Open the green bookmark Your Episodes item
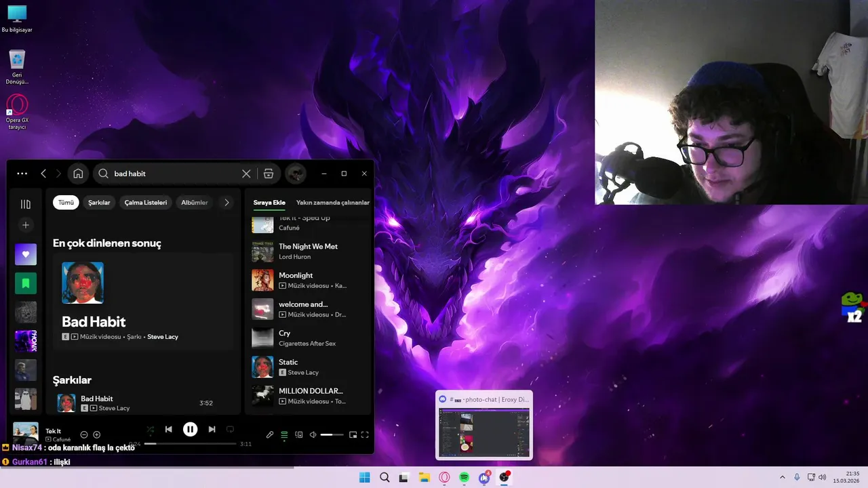 (26, 283)
